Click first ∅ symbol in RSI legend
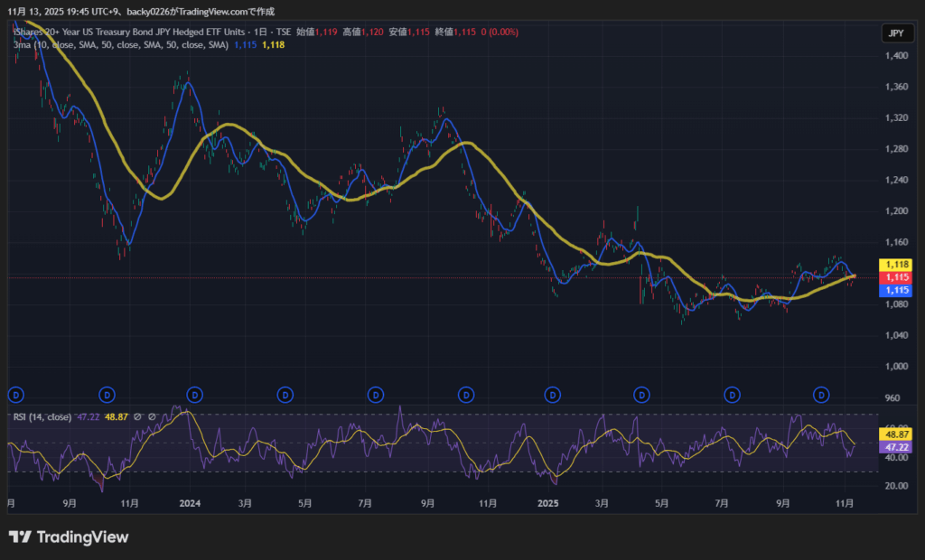This screenshot has width=925, height=560. [137, 416]
